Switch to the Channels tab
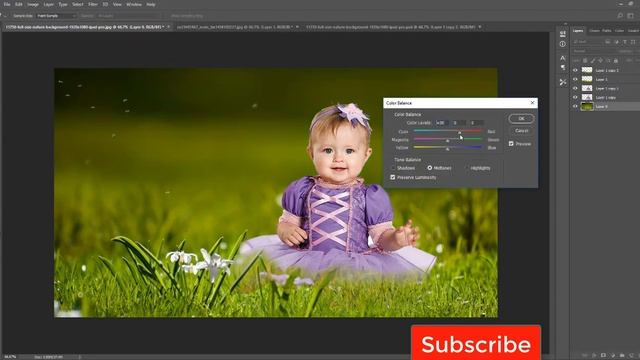 [594, 31]
